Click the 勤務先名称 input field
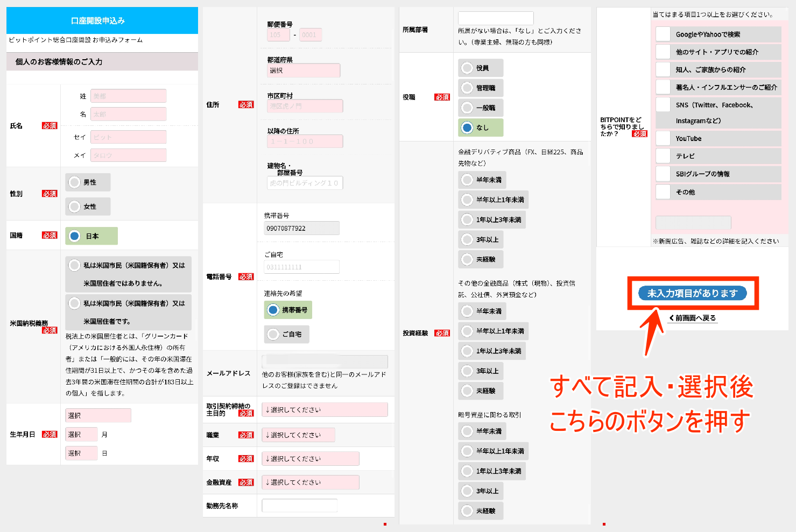 [x=299, y=505]
